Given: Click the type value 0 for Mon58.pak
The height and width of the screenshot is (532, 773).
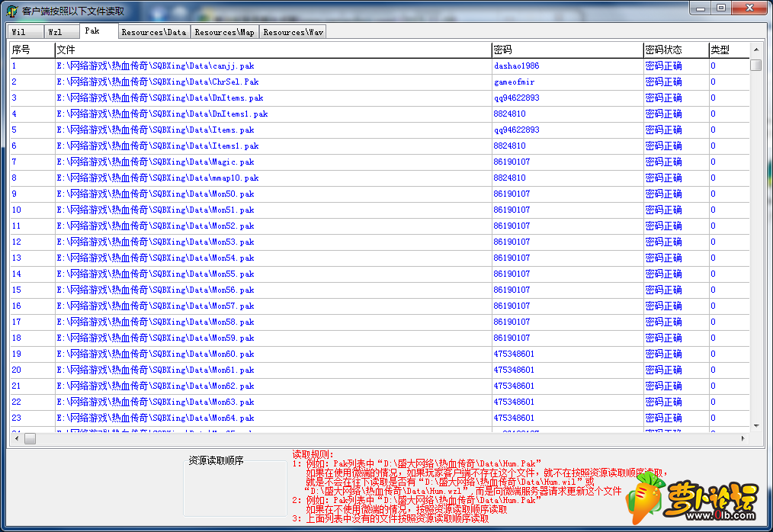Looking at the screenshot, I should (x=713, y=322).
